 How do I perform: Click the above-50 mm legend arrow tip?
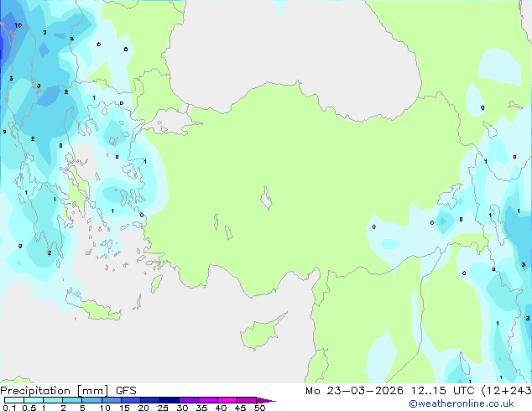[x=266, y=400]
